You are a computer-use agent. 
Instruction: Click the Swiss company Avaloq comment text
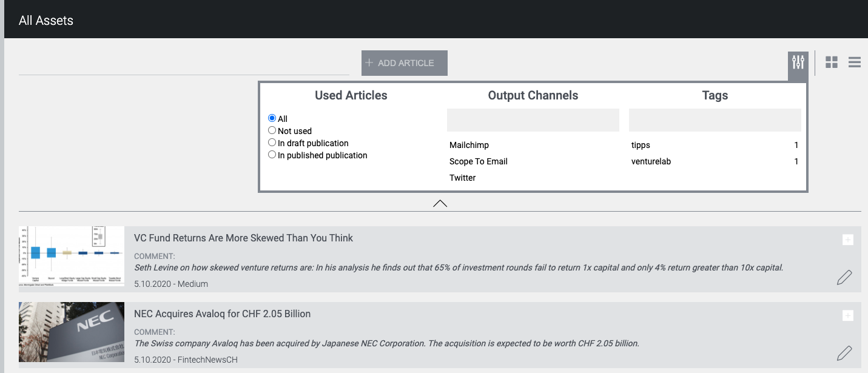(386, 343)
